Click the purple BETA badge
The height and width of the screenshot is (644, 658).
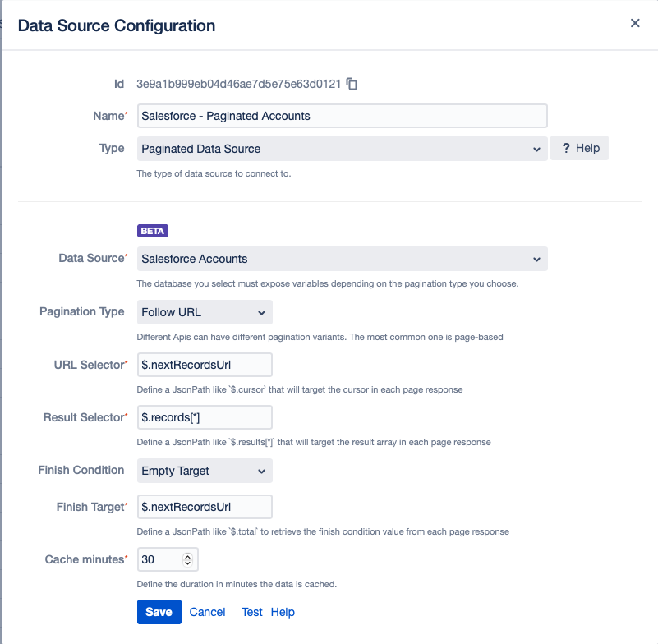point(153,231)
